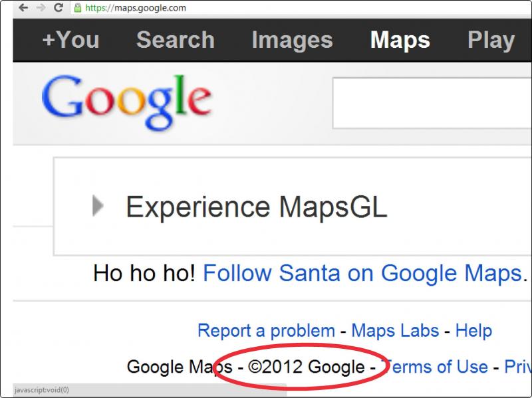Click the browser back arrow

(23, 7)
